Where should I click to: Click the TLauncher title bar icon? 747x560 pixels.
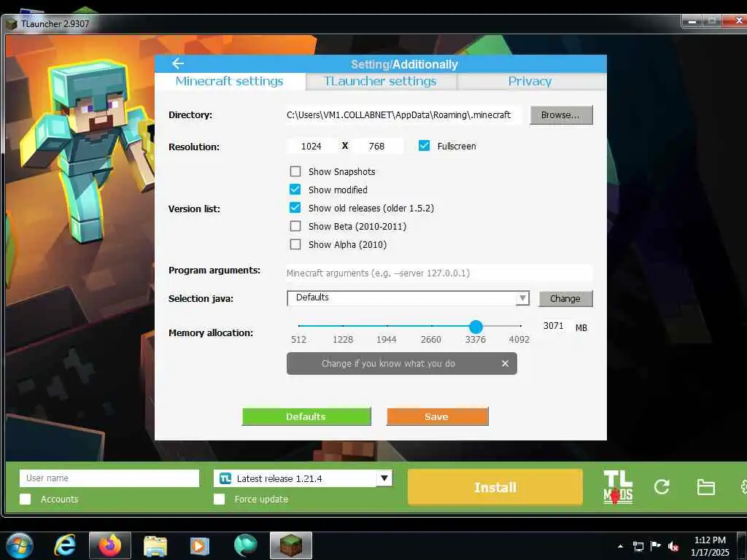pyautogui.click(x=12, y=24)
